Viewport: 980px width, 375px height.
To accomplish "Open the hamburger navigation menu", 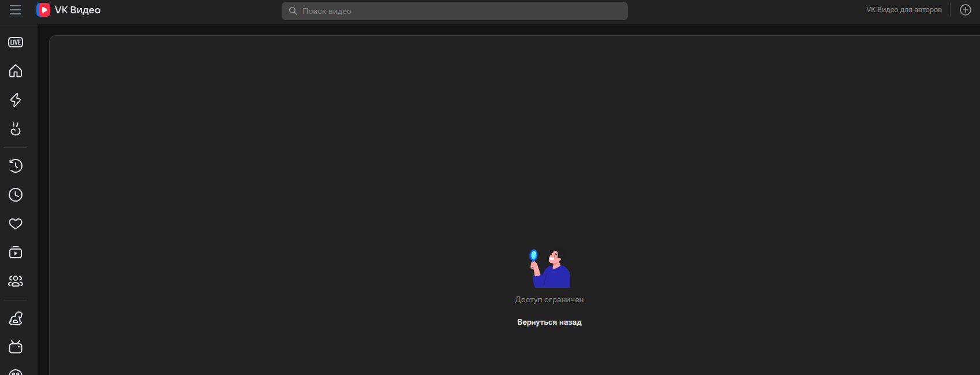I will point(16,10).
